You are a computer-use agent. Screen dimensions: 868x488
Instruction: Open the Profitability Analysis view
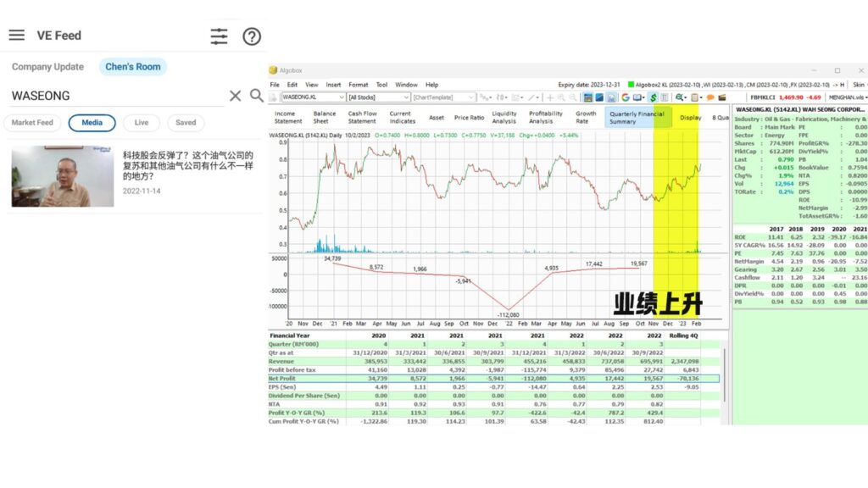point(545,117)
